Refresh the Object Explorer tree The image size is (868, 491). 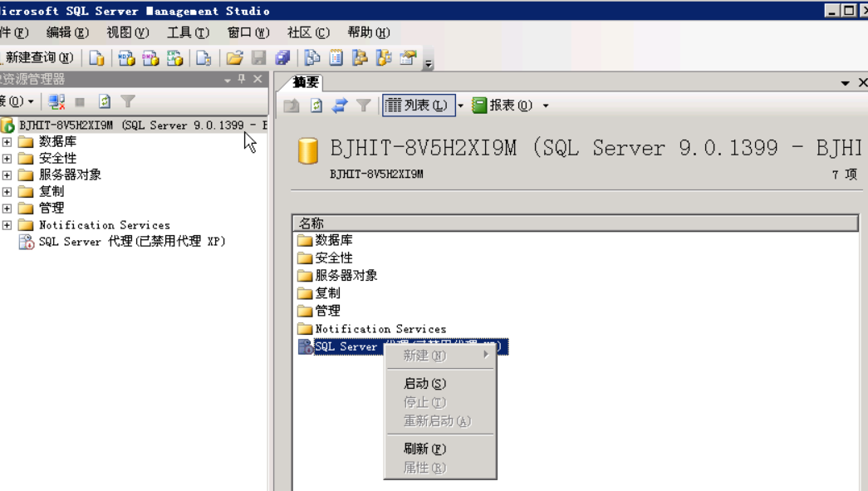pyautogui.click(x=104, y=102)
